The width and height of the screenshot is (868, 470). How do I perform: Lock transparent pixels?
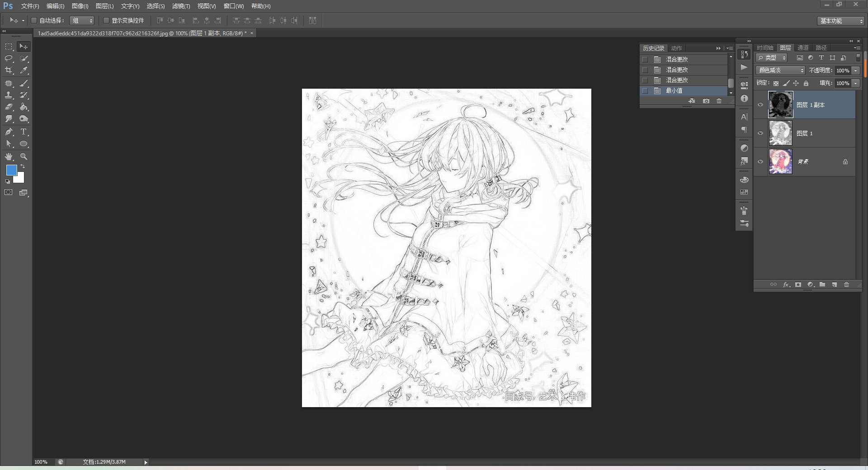pos(776,83)
